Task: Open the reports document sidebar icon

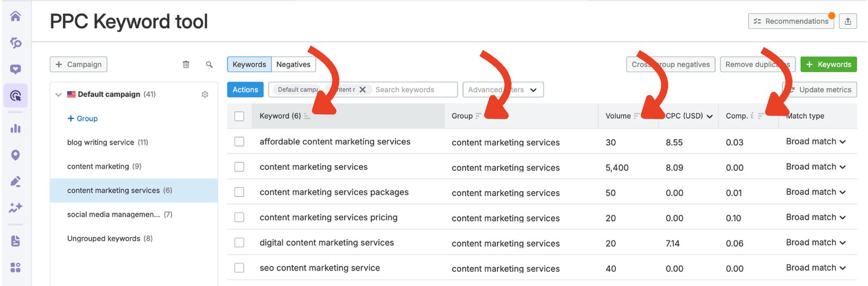Action: [x=15, y=241]
